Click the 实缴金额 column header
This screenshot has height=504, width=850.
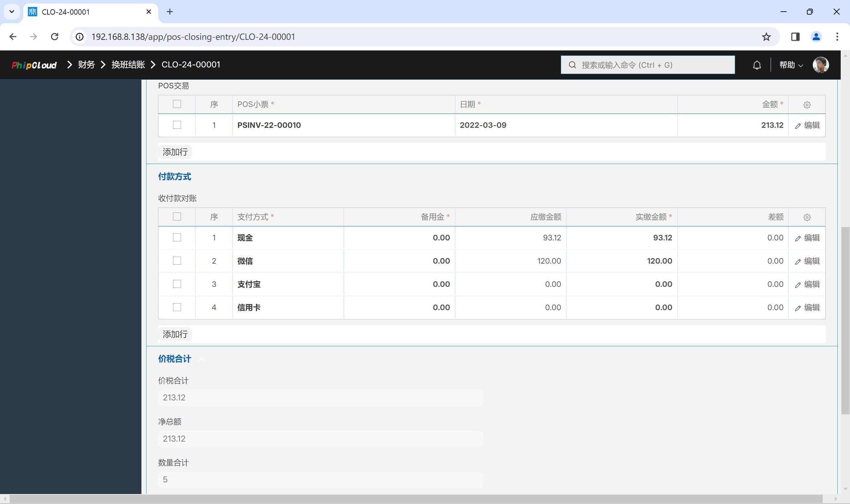click(x=622, y=217)
